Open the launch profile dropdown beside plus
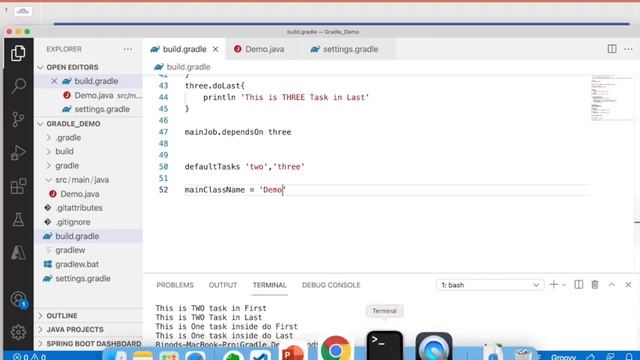Viewport: 640px width, 360px height. click(x=564, y=285)
